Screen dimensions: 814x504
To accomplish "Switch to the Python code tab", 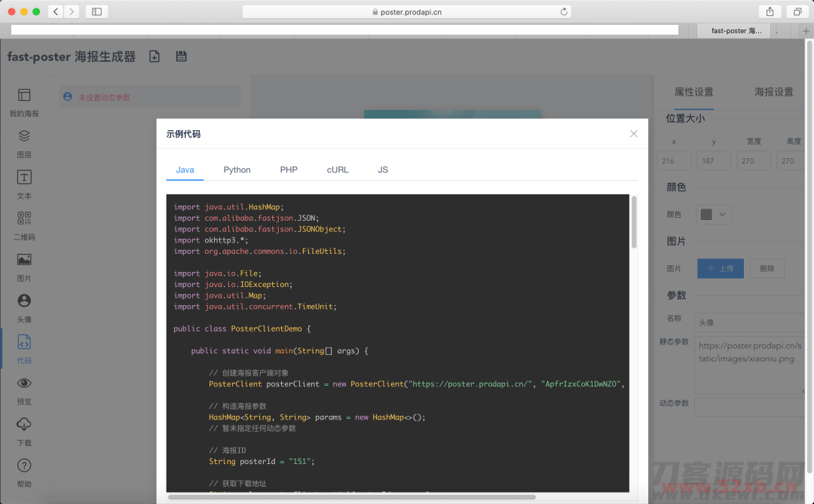I will click(237, 170).
